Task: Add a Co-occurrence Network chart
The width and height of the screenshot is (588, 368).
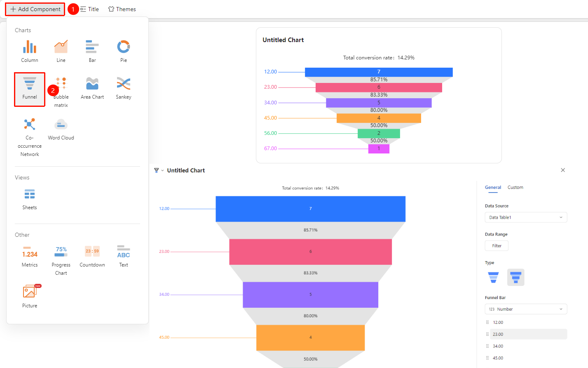Action: 30,125
